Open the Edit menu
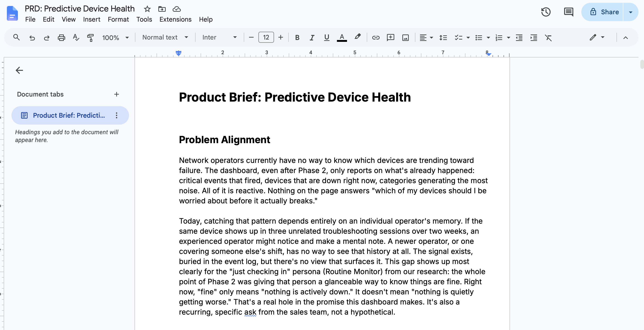Viewport: 644px width, 330px height. coord(48,19)
